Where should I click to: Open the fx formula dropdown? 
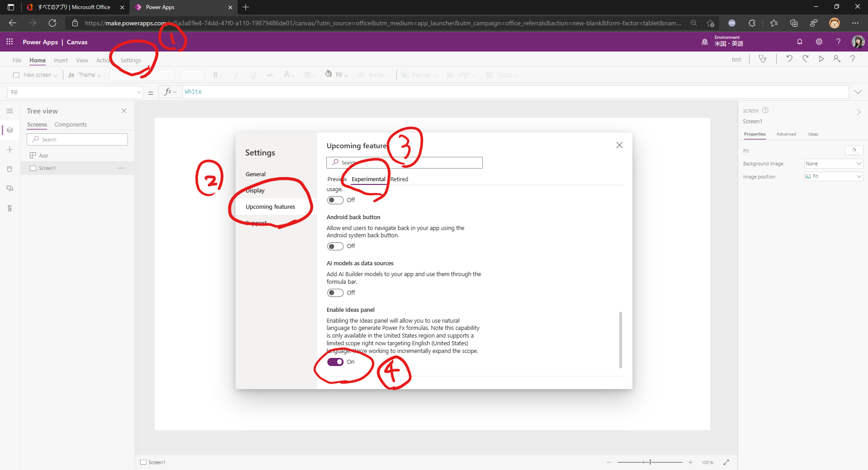coord(170,92)
